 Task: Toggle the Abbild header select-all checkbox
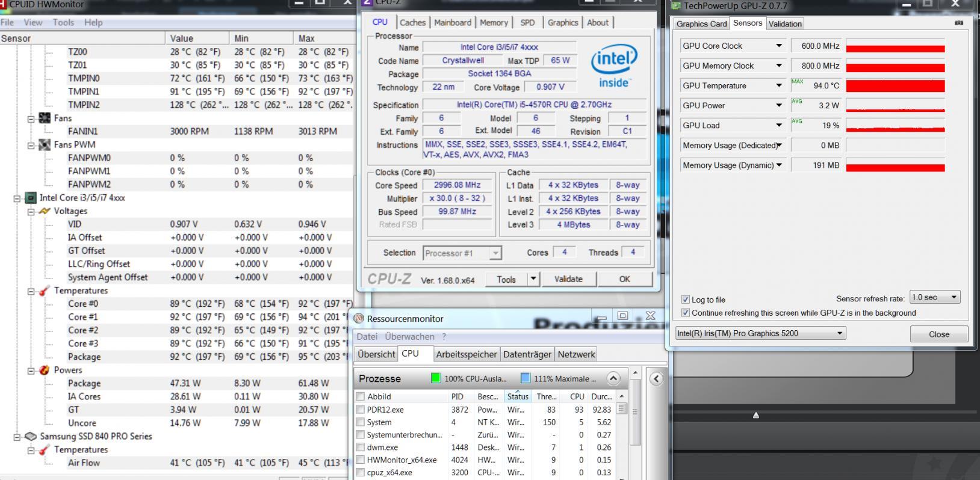(361, 396)
